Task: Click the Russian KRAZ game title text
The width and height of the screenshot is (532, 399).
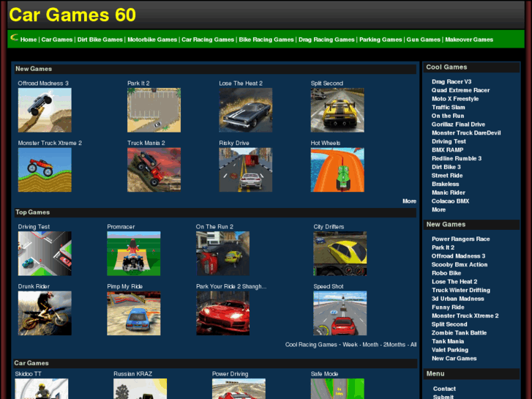Action: point(133,374)
